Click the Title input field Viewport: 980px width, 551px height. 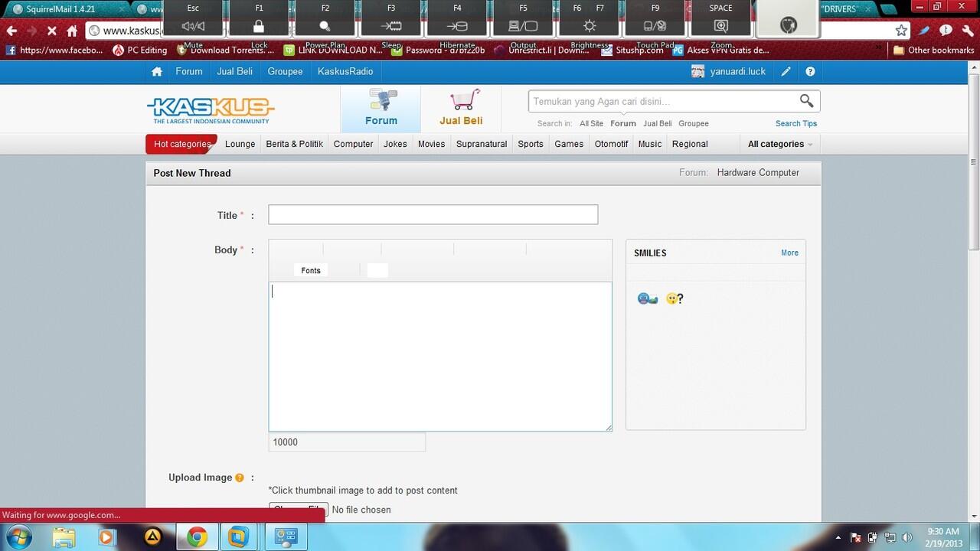coord(433,215)
